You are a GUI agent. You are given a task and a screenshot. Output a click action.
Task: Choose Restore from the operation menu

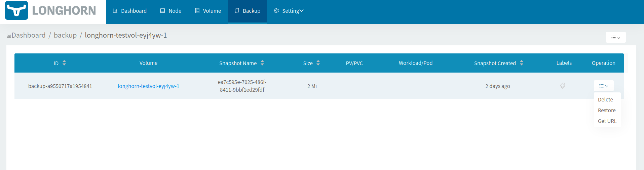[x=607, y=110]
